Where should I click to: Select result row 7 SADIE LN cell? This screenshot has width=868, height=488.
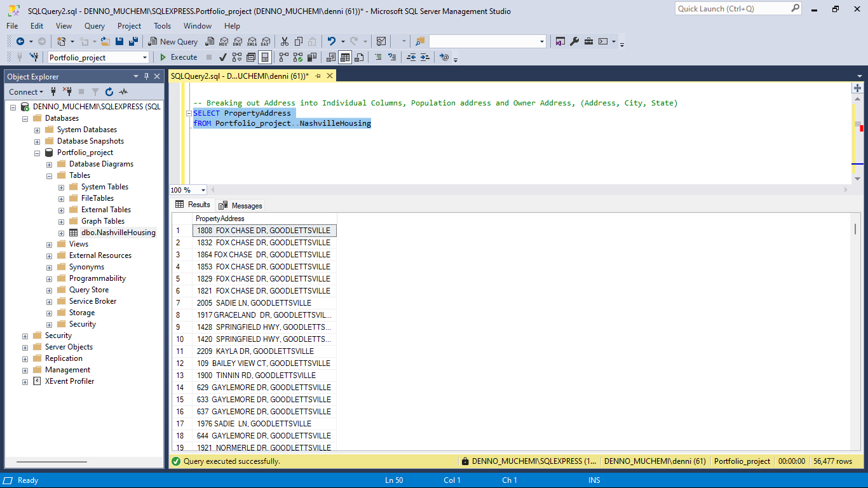(264, 303)
